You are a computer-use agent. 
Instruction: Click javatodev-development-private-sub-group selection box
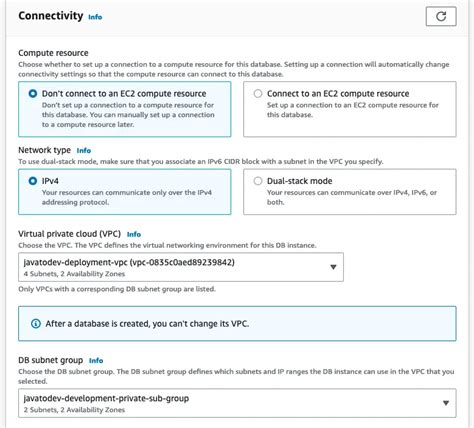(237, 403)
